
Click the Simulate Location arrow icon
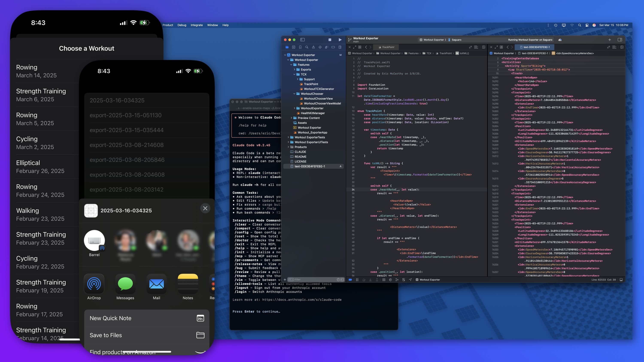click(x=410, y=280)
